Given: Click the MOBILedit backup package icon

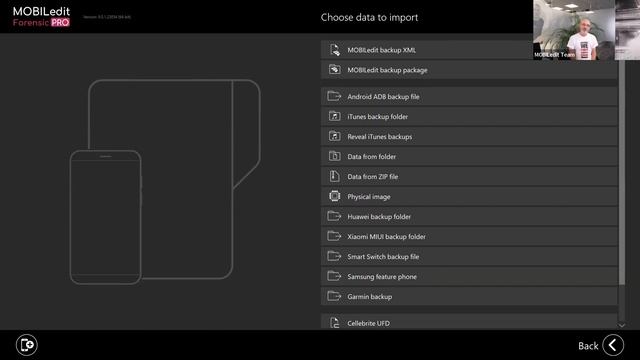Looking at the screenshot, I should pos(334,70).
